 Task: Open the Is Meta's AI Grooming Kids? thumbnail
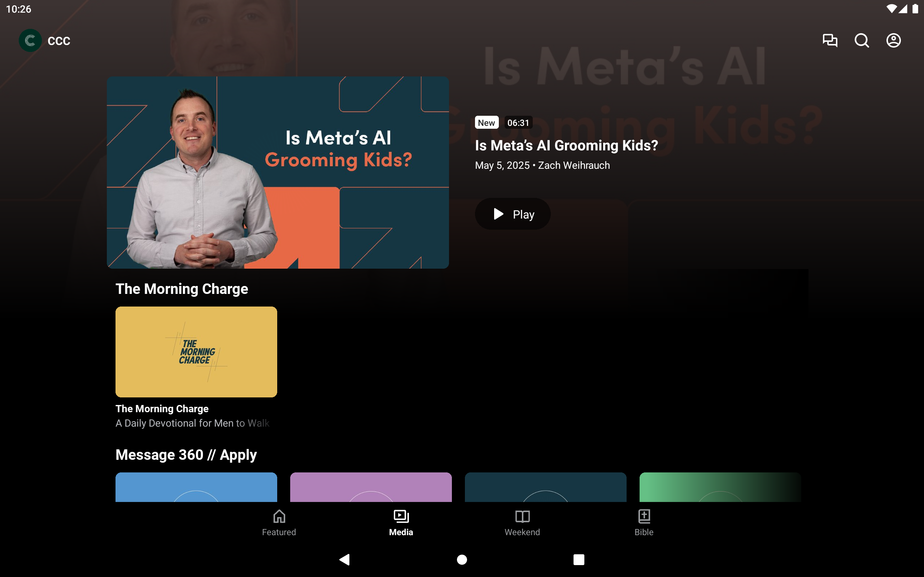pyautogui.click(x=278, y=172)
